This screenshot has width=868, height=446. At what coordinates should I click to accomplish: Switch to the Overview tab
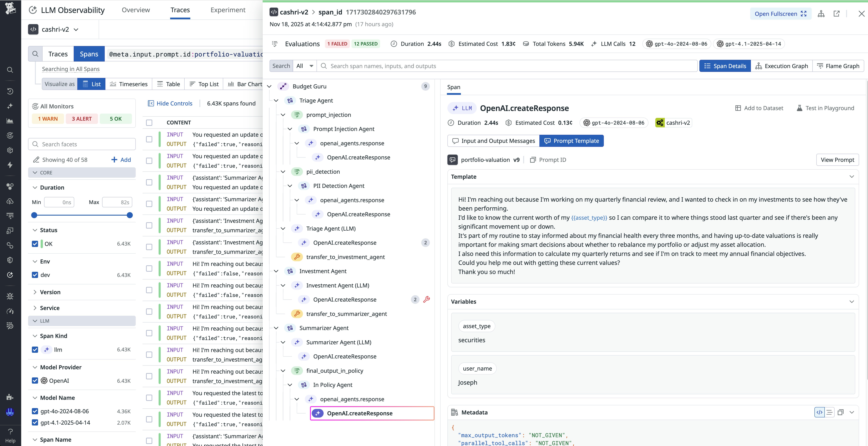tap(136, 10)
